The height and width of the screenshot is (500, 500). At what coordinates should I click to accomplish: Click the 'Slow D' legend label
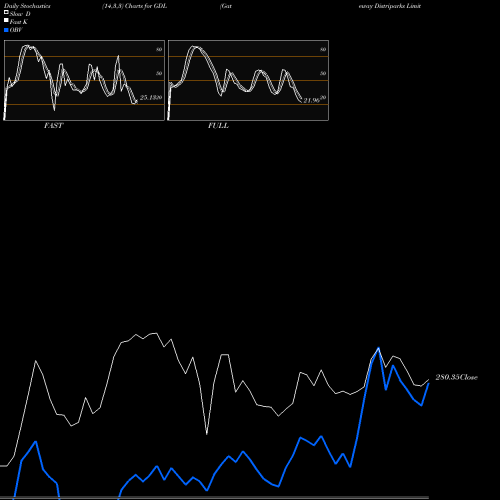click(20, 14)
